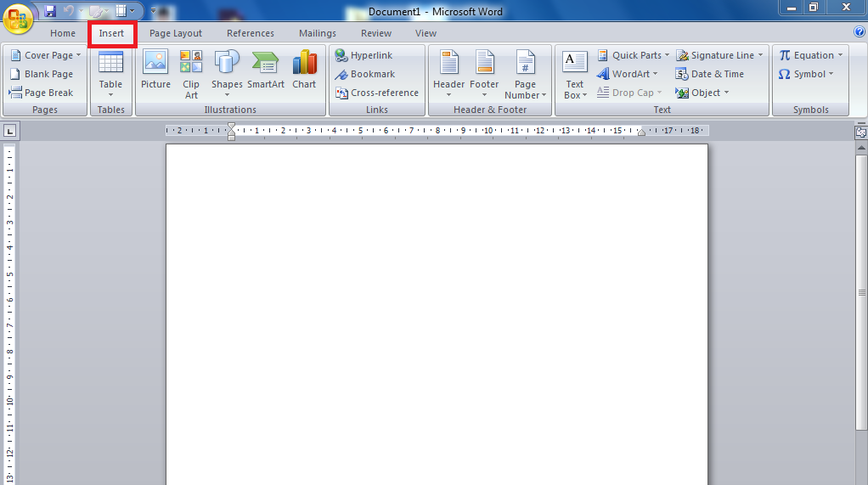The height and width of the screenshot is (485, 868).
Task: Click the vertical scrollbar up arrow
Action: 861,148
